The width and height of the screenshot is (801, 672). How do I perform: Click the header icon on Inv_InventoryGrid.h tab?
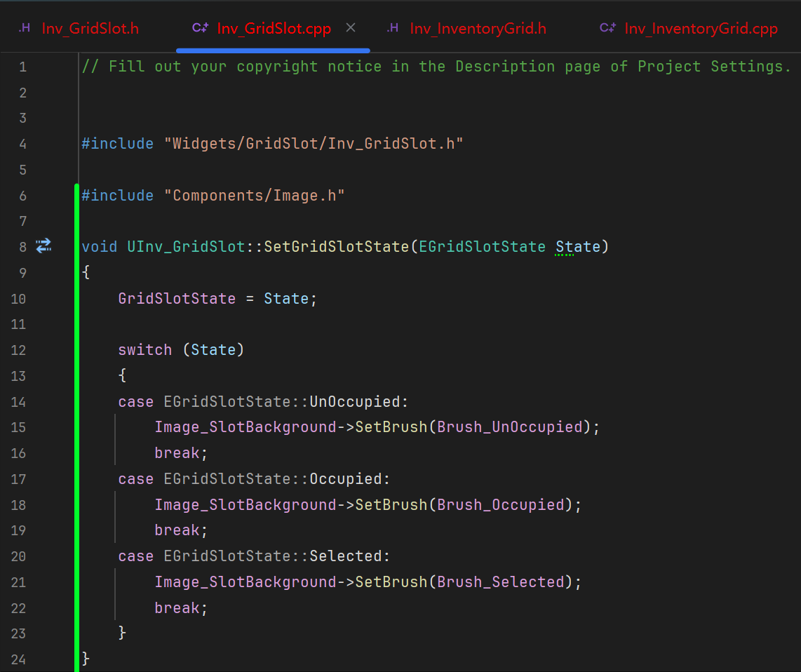(x=392, y=28)
